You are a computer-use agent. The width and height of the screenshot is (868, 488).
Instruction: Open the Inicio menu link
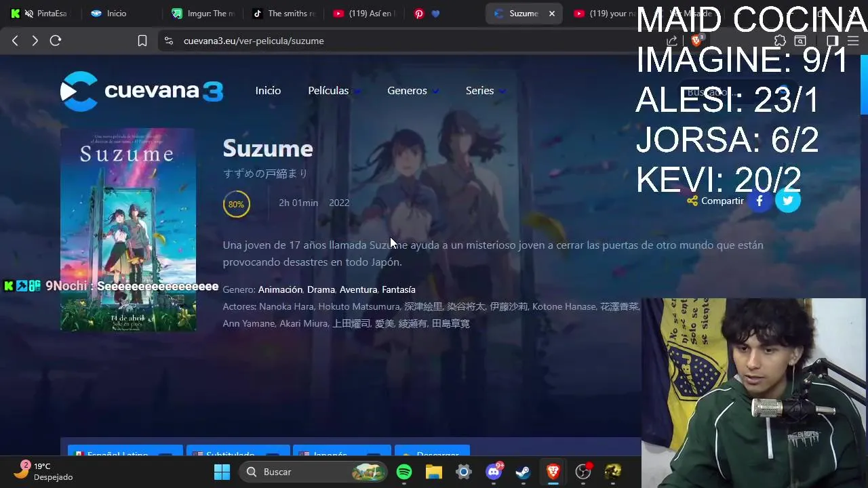(x=268, y=90)
